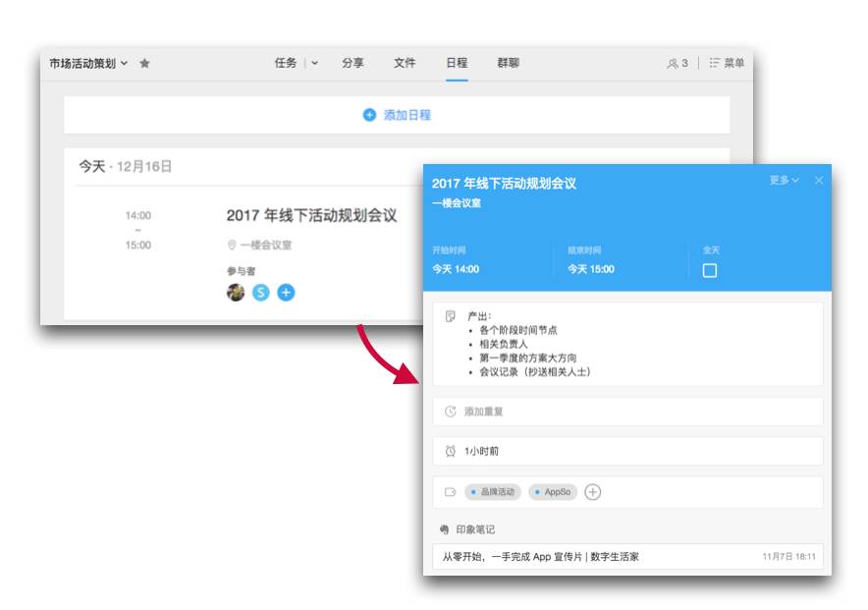Open the 1小时前 reminder setting
Image resolution: width=868 pixels, height=610 pixels.
click(627, 451)
